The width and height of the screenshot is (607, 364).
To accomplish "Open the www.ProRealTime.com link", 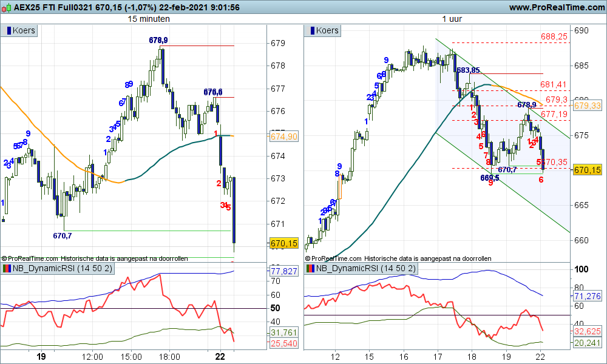I will click(557, 7).
